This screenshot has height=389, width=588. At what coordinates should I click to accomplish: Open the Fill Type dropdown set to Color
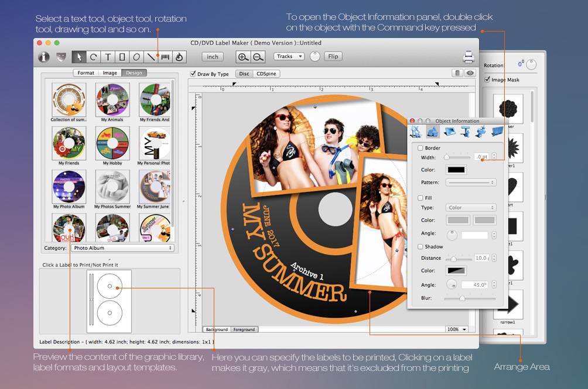coord(470,207)
